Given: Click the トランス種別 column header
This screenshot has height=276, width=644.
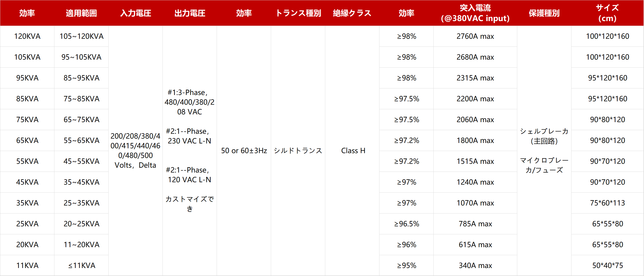Looking at the screenshot, I should tap(298, 13).
